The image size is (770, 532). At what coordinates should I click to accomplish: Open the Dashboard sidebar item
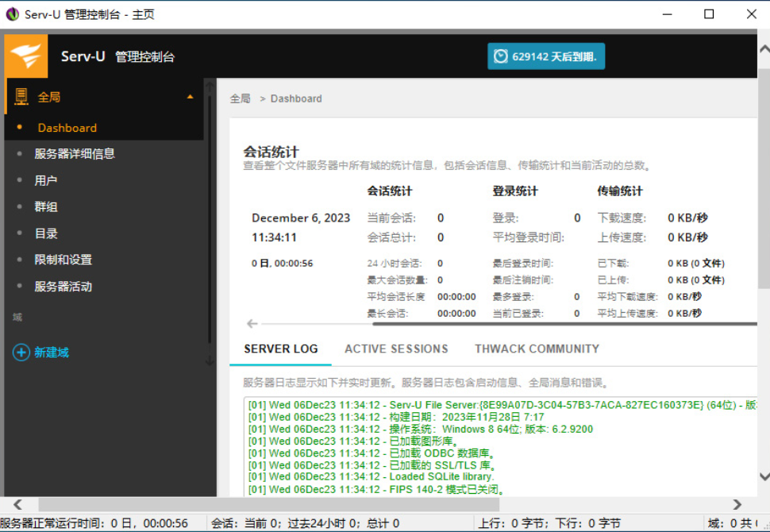click(67, 128)
